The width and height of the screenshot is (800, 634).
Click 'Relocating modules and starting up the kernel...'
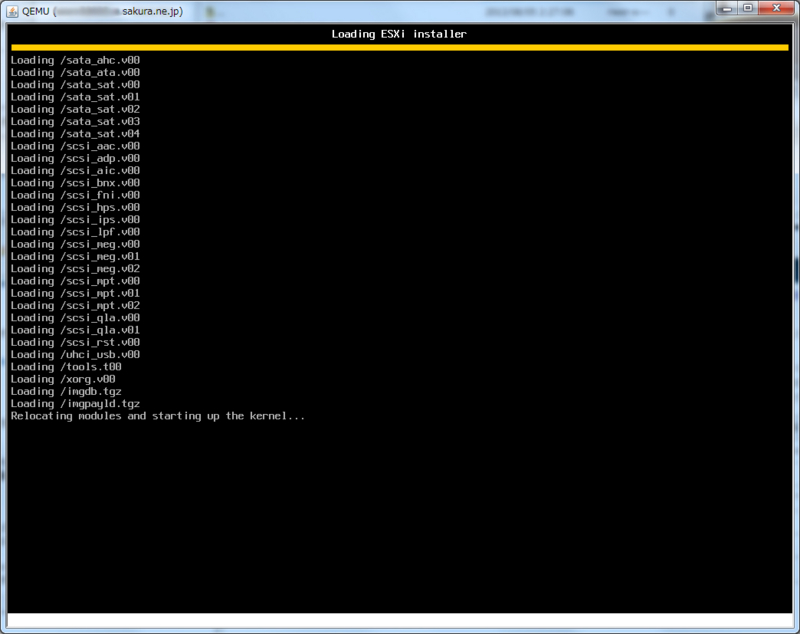[158, 416]
